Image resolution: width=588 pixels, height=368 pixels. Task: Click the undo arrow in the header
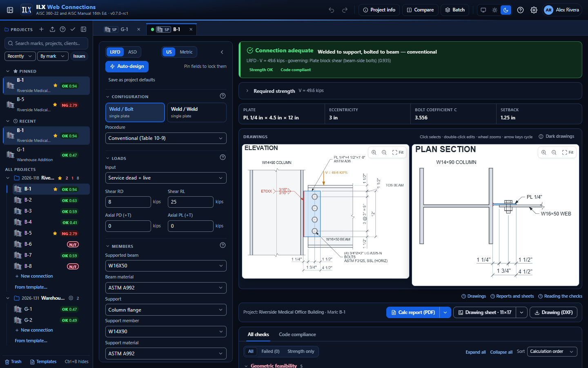332,10
